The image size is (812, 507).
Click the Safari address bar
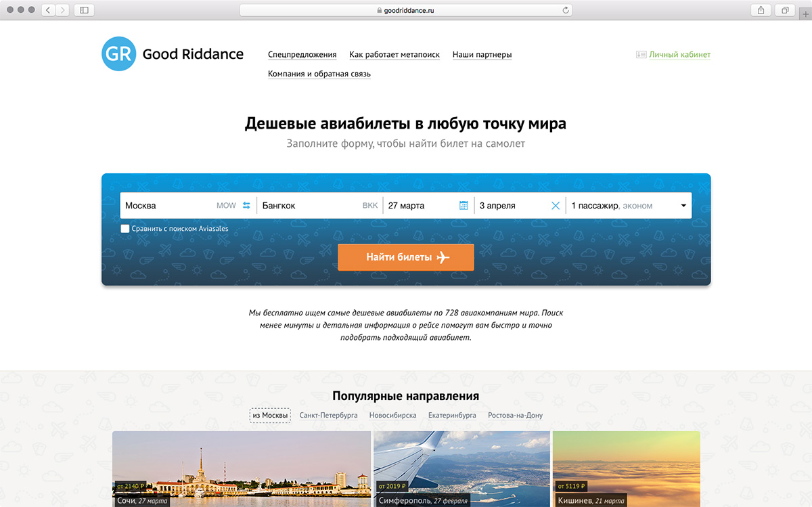coord(406,10)
